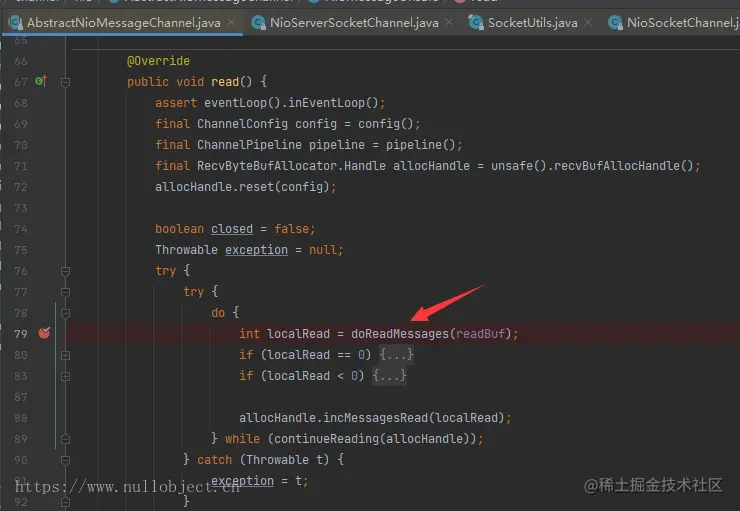This screenshot has height=511, width=740.
Task: Collapse the read() method at line 67
Action: coord(66,82)
